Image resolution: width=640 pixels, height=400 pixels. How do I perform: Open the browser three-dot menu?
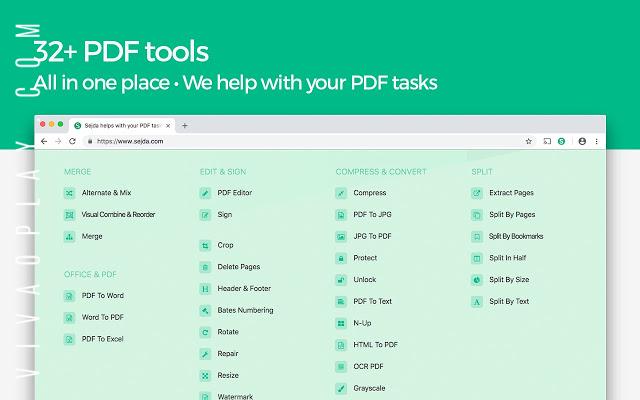point(596,141)
